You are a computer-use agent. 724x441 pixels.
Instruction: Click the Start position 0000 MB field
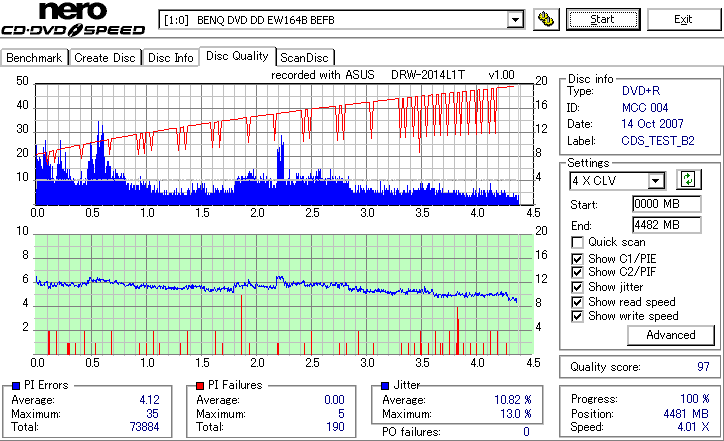click(666, 204)
